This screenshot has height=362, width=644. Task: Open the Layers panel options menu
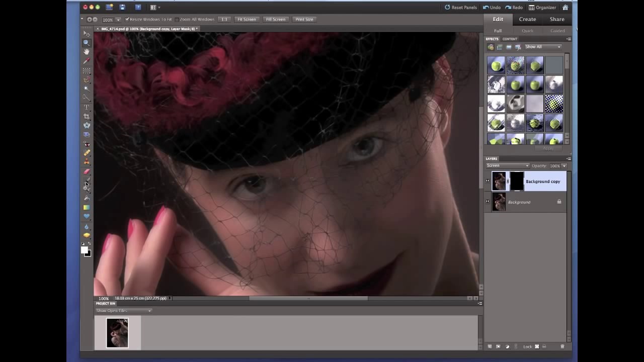click(569, 158)
